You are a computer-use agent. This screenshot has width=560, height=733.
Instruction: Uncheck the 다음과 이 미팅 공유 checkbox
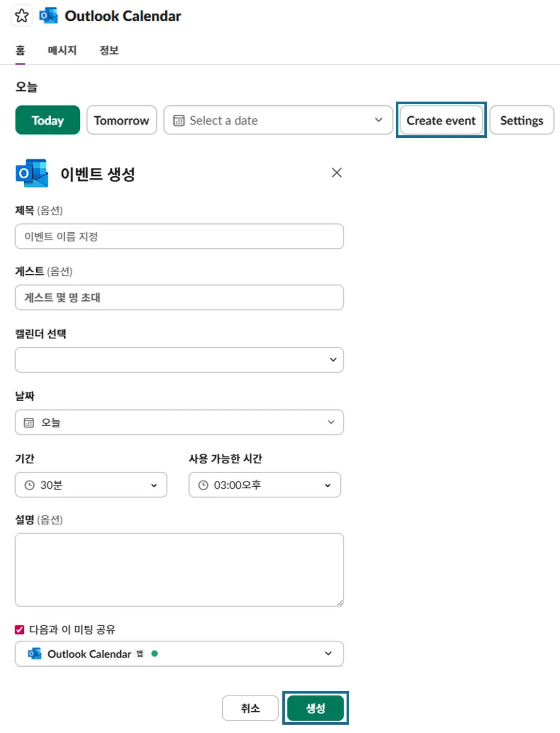click(20, 630)
